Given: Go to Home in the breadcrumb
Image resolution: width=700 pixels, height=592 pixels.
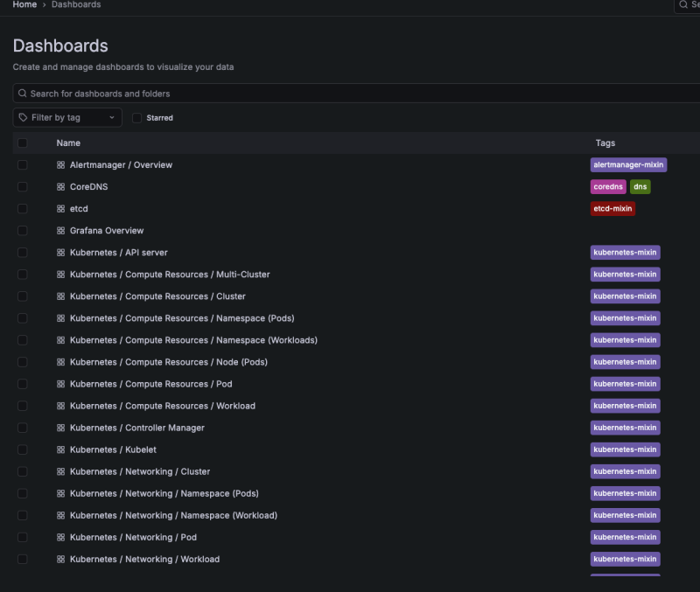Looking at the screenshot, I should (24, 4).
